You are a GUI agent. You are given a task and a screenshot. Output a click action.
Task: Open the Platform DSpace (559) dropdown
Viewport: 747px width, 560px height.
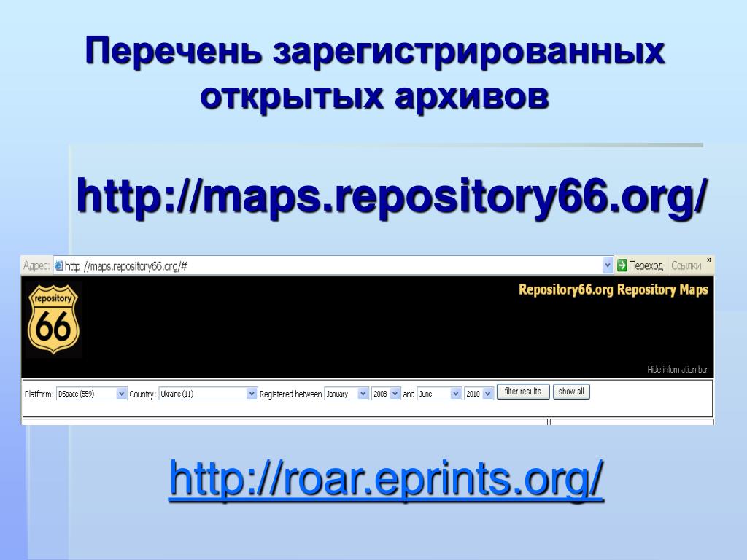pos(91,394)
